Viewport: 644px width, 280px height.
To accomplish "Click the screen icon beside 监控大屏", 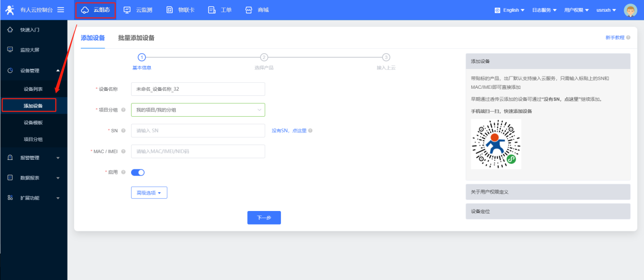I will click(10, 50).
